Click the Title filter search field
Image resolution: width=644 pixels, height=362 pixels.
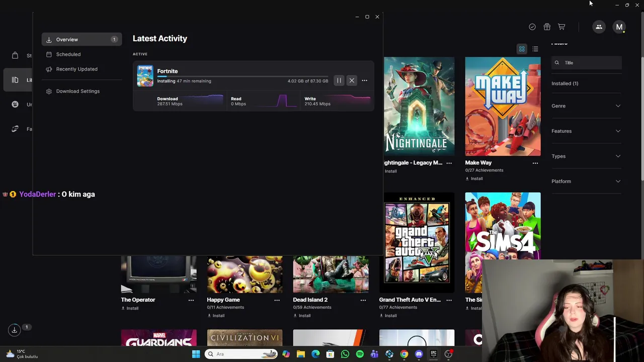pos(587,63)
